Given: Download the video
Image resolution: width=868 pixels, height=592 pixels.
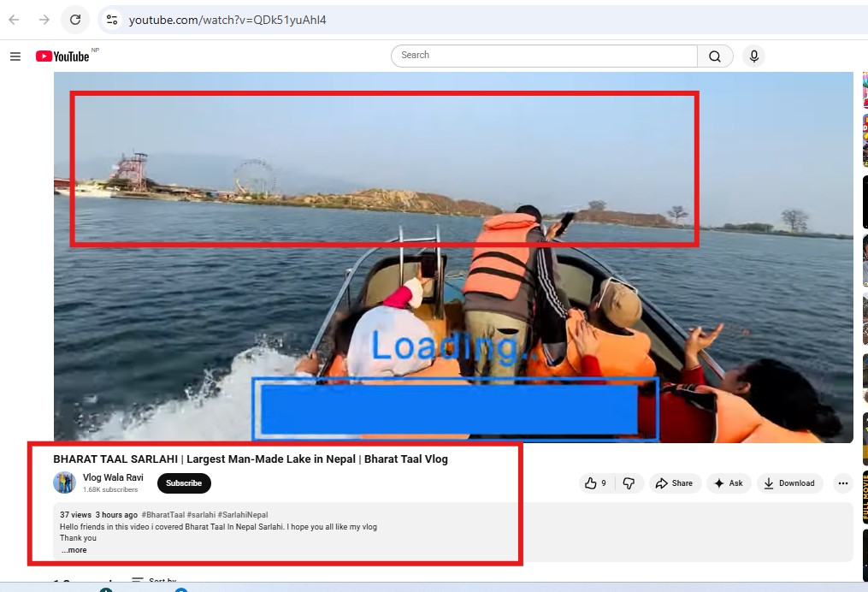Looking at the screenshot, I should (x=788, y=483).
